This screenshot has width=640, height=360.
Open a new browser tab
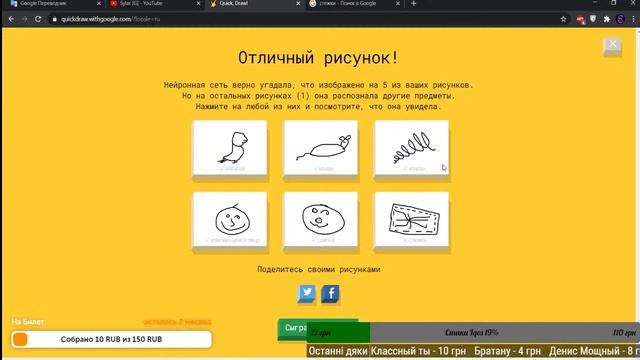click(x=413, y=3)
